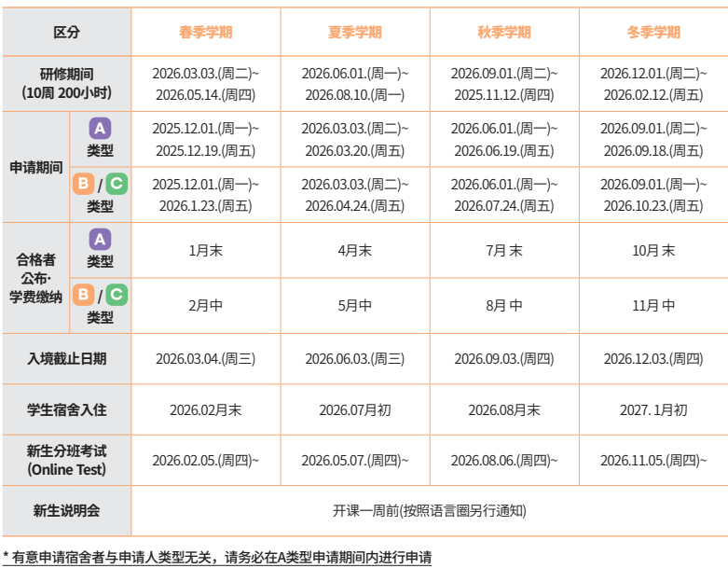Click orange B badge in 合格者公布 section

(x=84, y=295)
